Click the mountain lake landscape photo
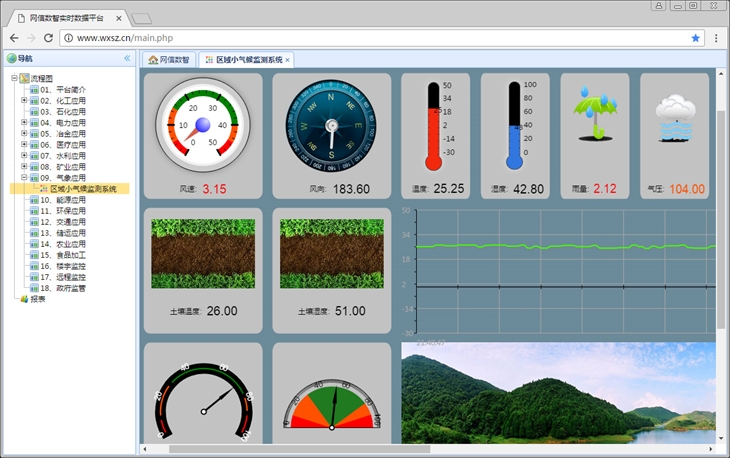The width and height of the screenshot is (730, 458). (x=559, y=393)
